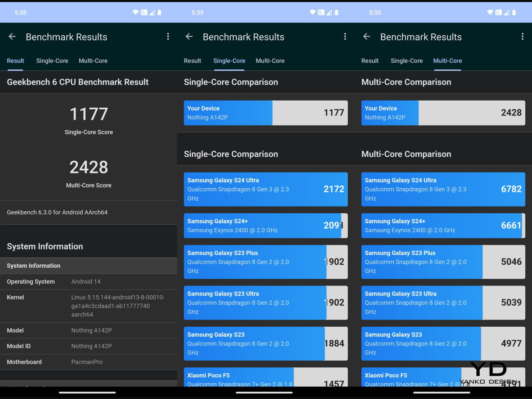
Task: Open three-dot overflow menu on middle screen
Action: (345, 37)
